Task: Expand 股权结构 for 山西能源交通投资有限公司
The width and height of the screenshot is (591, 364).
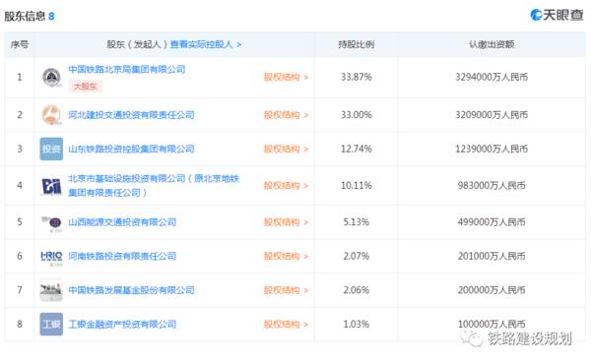Action: 286,222
